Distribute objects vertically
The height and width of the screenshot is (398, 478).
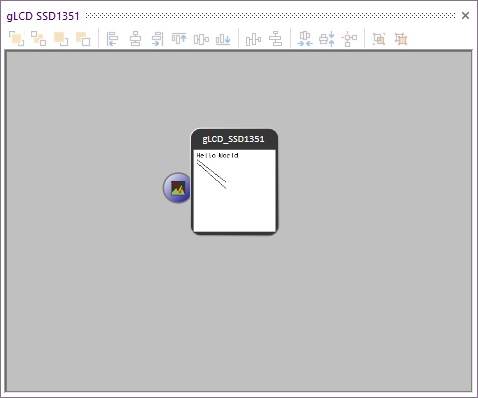275,39
